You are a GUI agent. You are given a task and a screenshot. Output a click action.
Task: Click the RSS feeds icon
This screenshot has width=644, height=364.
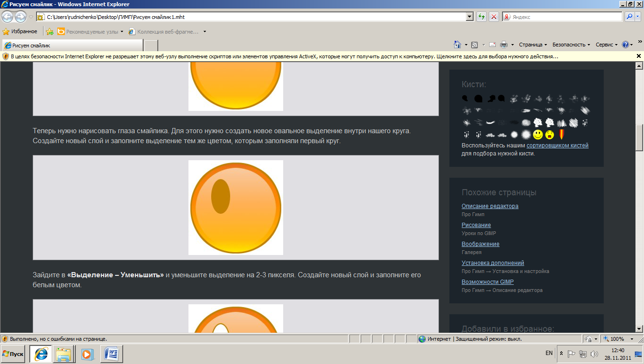(x=474, y=45)
